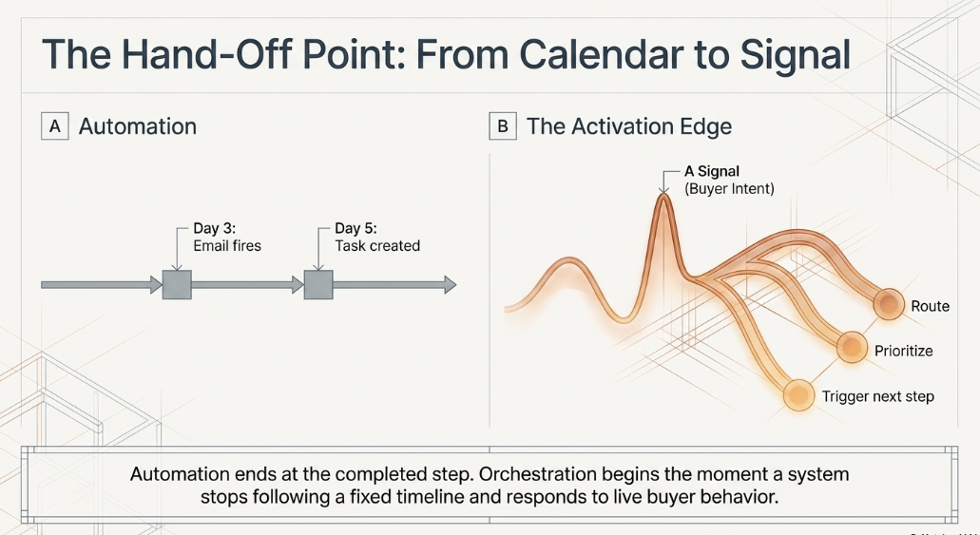Image resolution: width=980 pixels, height=535 pixels.
Task: Select the Automation section heading
Action: 138,126
